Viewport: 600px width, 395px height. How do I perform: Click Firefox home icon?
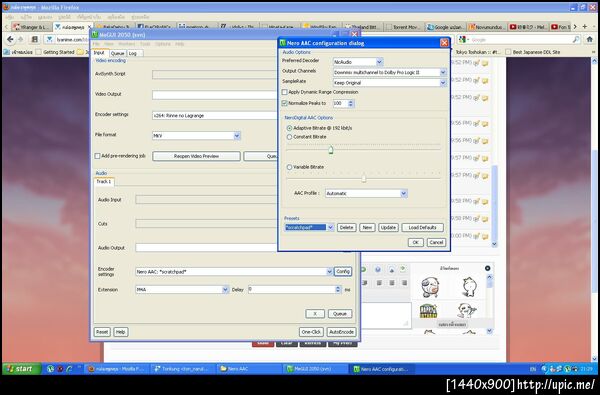click(589, 39)
